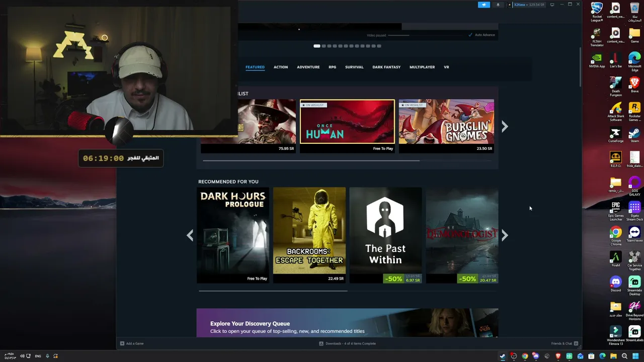The image size is (644, 362).
Task: Select the R.E.P.O. desktop icon
Action: (616, 159)
